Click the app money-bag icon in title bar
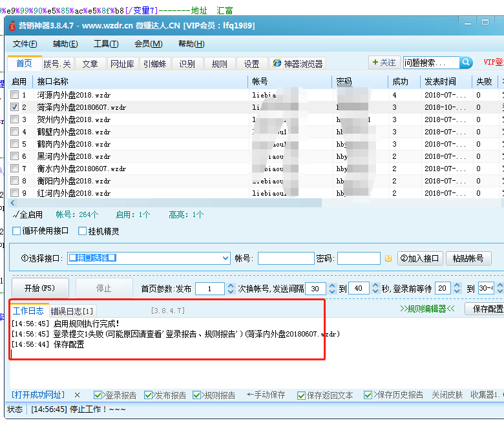Image resolution: width=504 pixels, height=434 pixels. point(12,26)
